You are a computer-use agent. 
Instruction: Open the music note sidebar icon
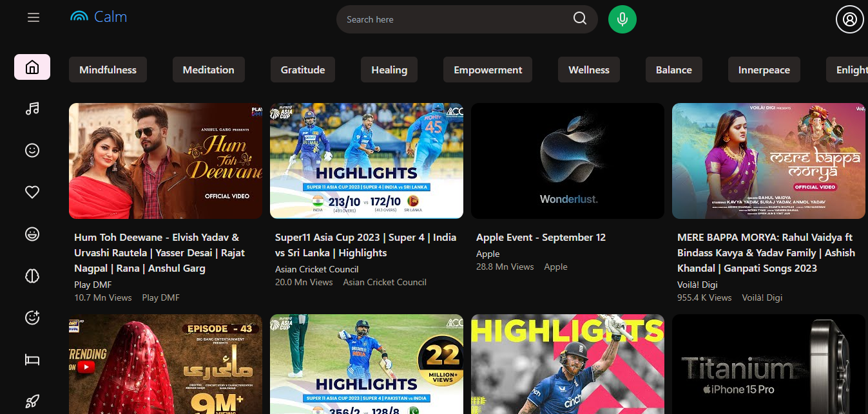click(32, 109)
